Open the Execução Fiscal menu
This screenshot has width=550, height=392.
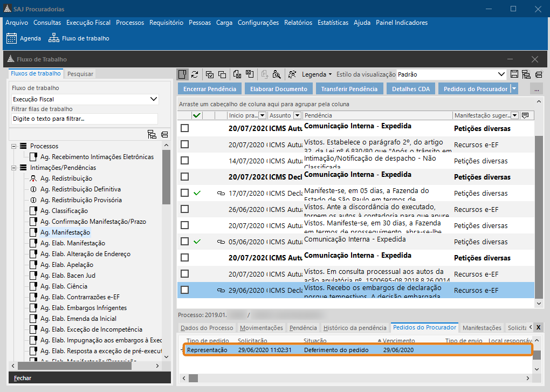coord(88,23)
